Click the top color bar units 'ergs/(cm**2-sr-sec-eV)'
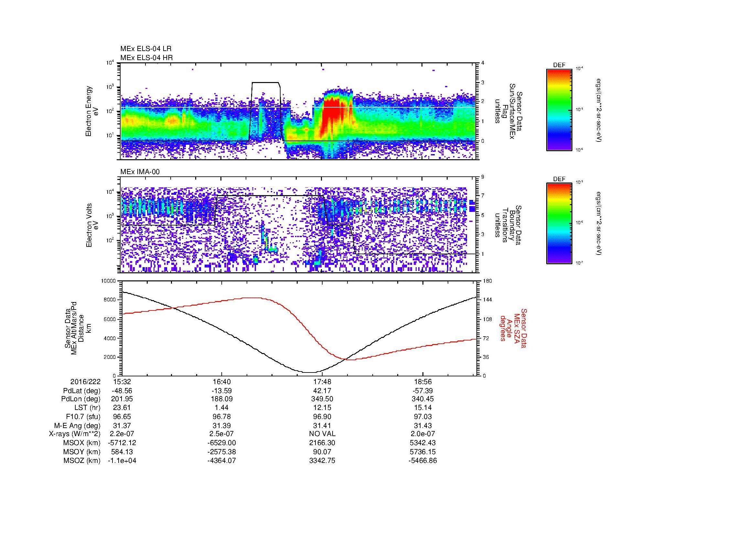This screenshot has height=534, width=756. coord(599,110)
